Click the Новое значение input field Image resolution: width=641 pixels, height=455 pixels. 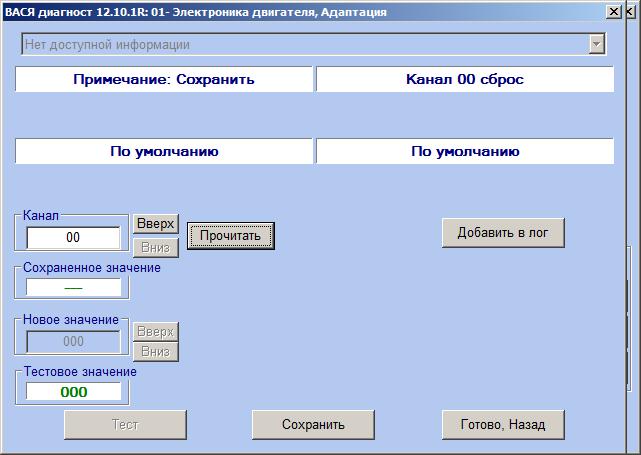coord(73,341)
